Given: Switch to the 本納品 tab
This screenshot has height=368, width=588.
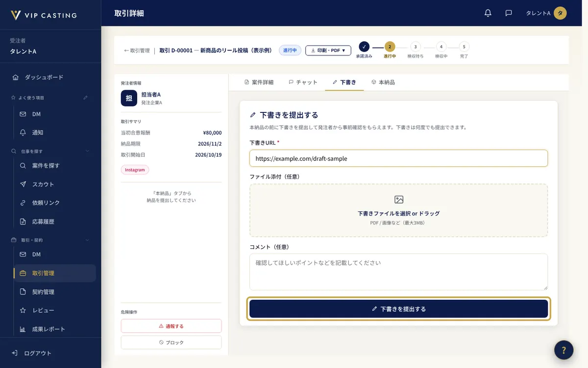Looking at the screenshot, I should [383, 82].
